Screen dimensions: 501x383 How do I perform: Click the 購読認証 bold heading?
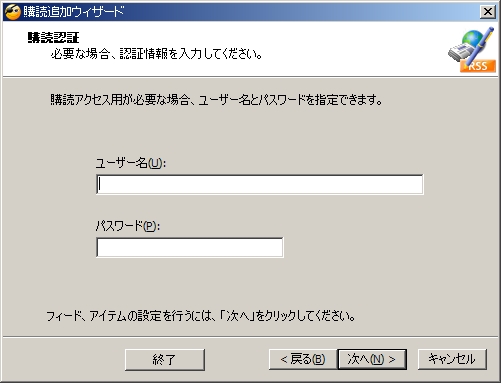54,38
